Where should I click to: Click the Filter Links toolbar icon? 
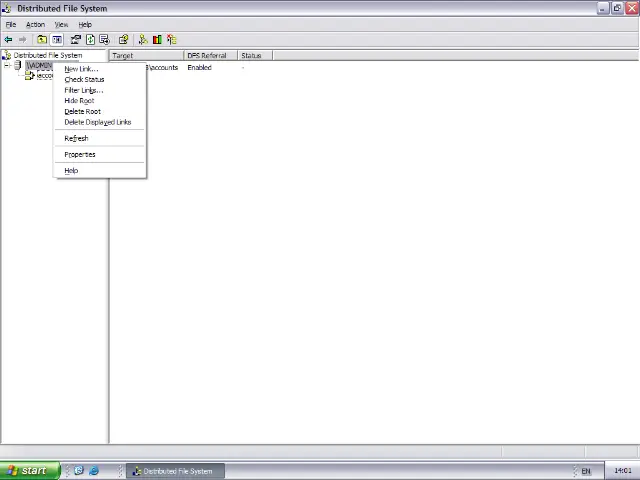[171, 40]
